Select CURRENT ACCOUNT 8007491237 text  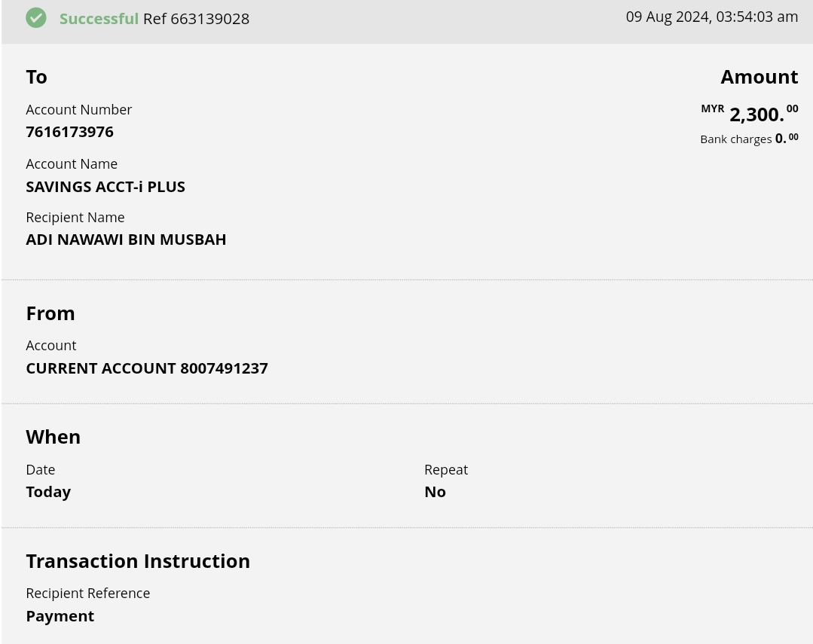pyautogui.click(x=147, y=368)
